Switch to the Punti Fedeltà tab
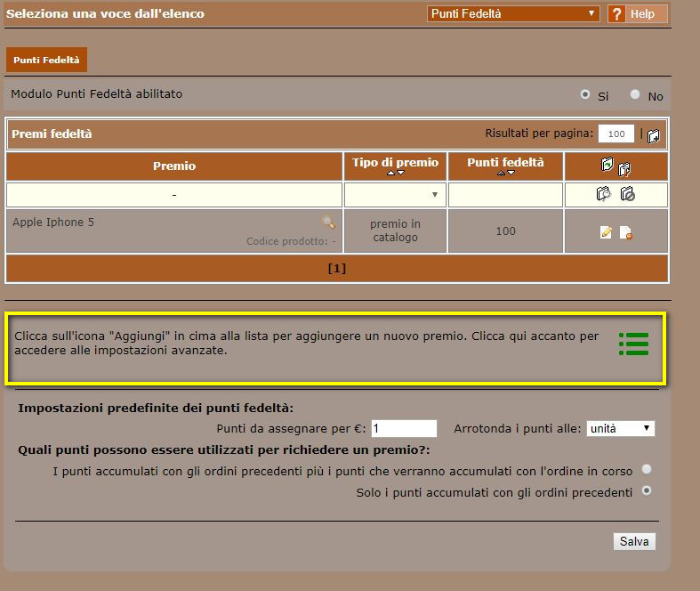The image size is (700, 591). pyautogui.click(x=46, y=60)
